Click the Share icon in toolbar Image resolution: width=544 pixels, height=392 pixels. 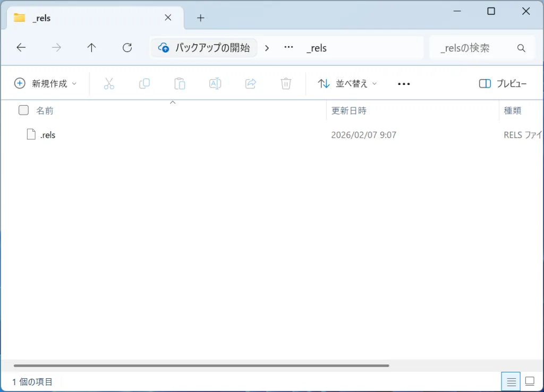250,83
